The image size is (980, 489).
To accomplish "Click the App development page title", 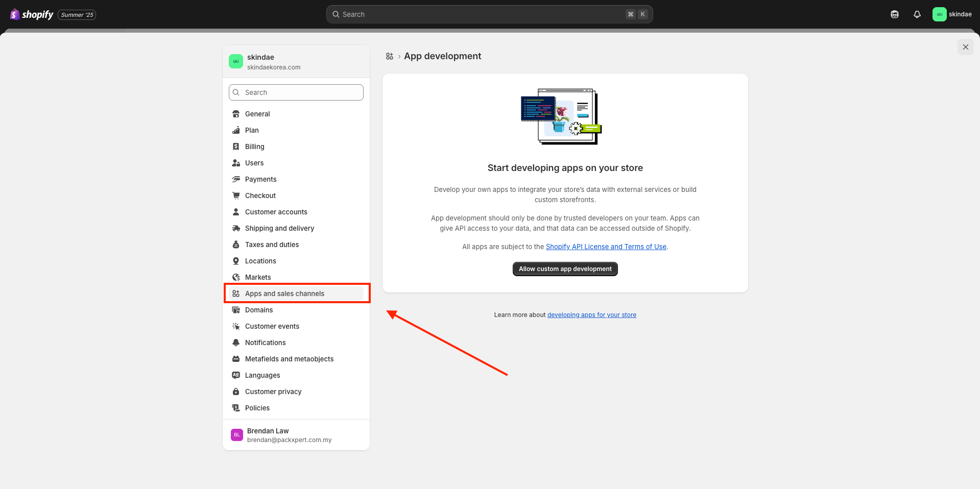I will [x=442, y=56].
